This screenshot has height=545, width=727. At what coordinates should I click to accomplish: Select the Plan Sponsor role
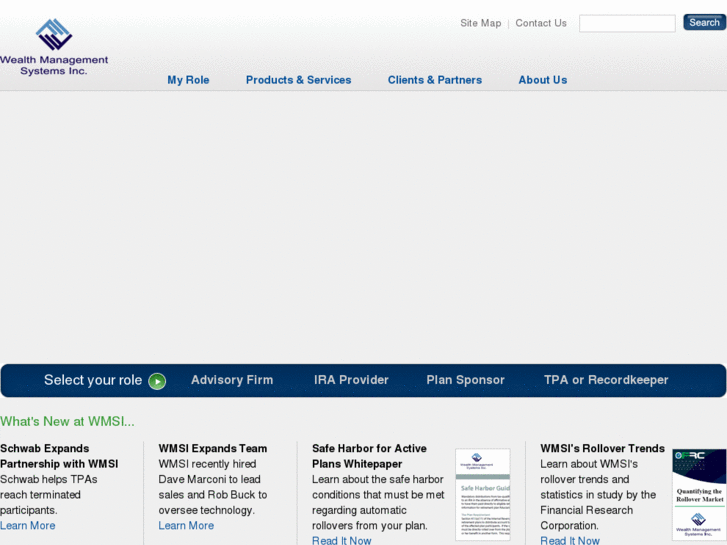point(465,380)
